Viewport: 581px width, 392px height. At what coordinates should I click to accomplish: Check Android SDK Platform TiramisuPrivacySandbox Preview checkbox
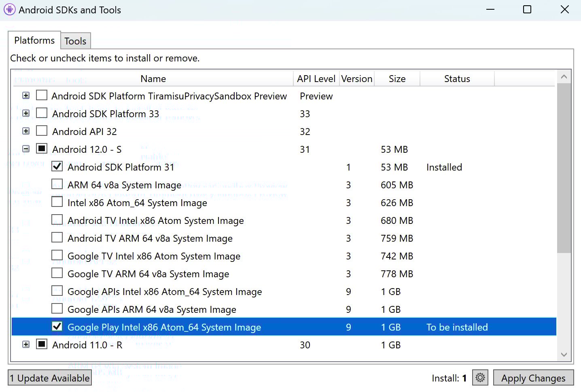[42, 95]
